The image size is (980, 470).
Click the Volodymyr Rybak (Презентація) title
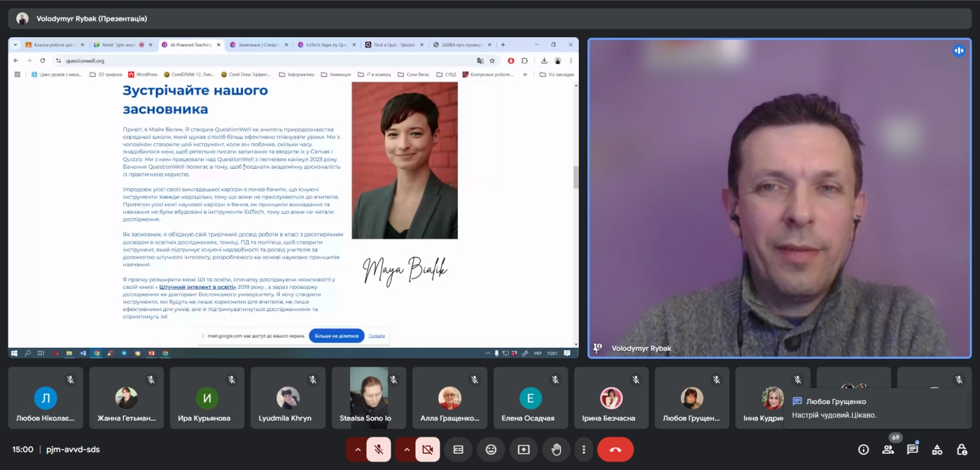pyautogui.click(x=91, y=18)
